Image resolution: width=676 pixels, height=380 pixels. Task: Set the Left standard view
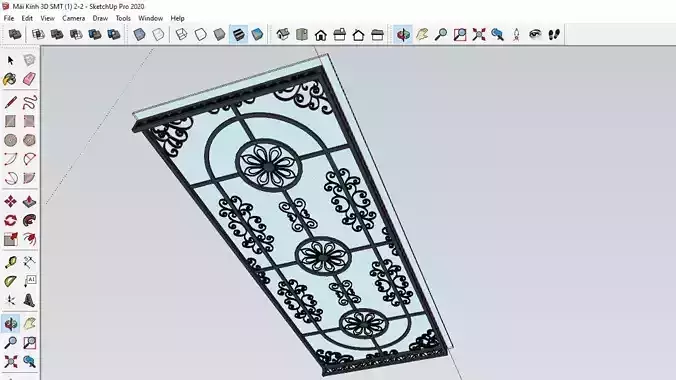[378, 34]
